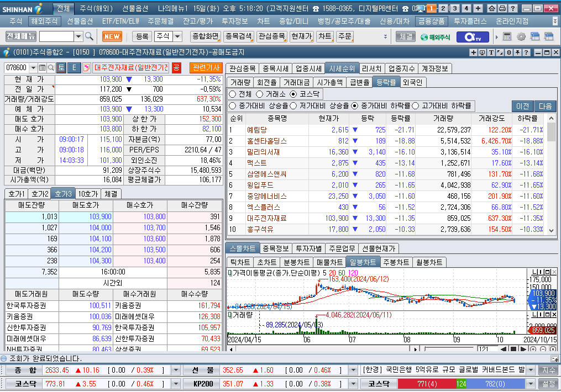
Task: Open the pink memo note icon
Action: point(86,67)
